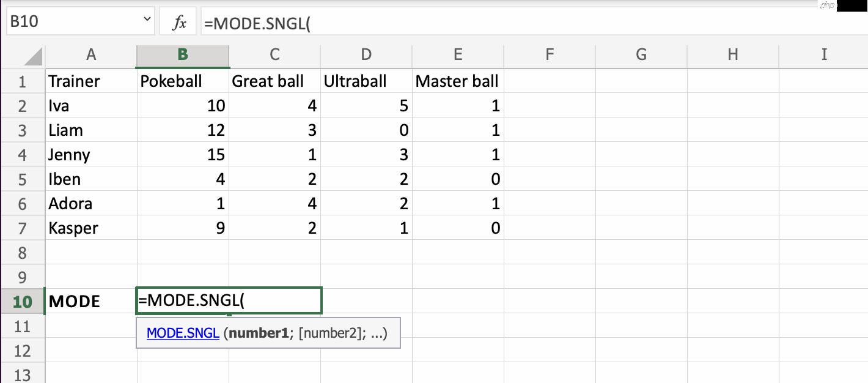Select column F header
The height and width of the screenshot is (383, 868).
550,54
